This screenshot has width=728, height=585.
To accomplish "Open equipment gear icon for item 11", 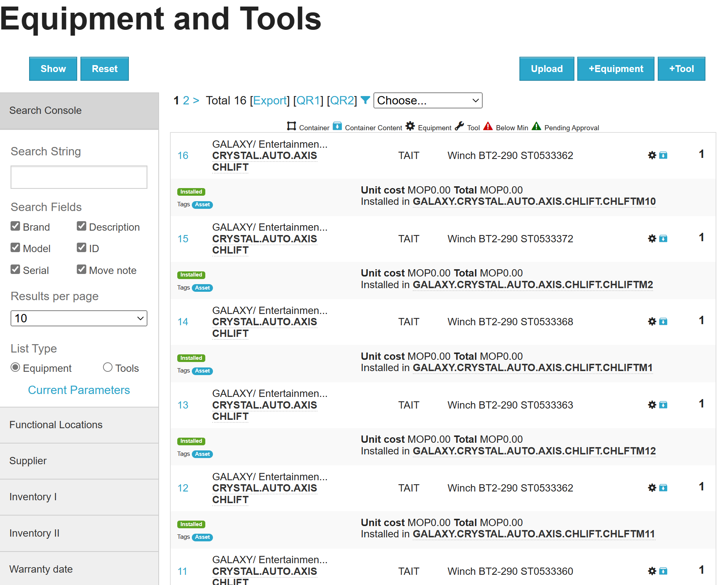I will [651, 571].
